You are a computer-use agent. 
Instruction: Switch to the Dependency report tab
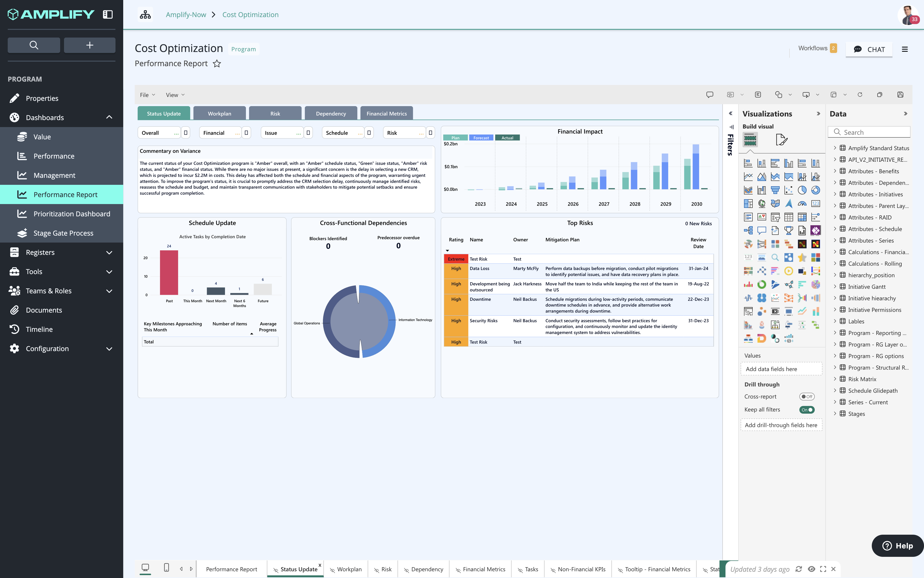(x=331, y=114)
